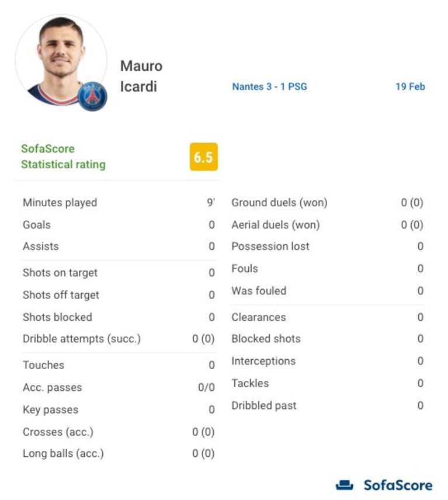
Task: Click the SofaScore sofa logo icon
Action: click(345, 485)
